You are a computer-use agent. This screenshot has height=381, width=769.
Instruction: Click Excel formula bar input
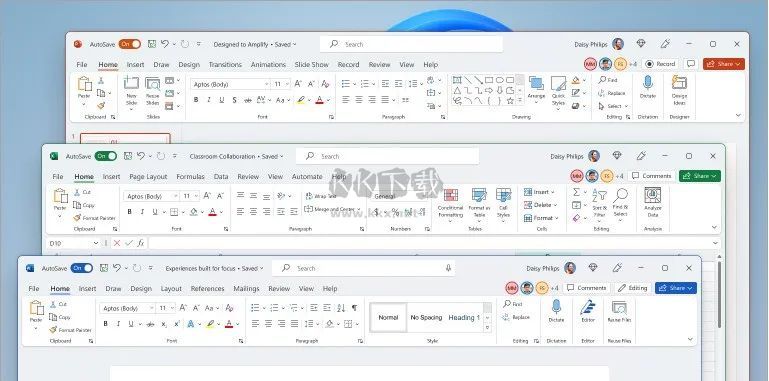435,243
